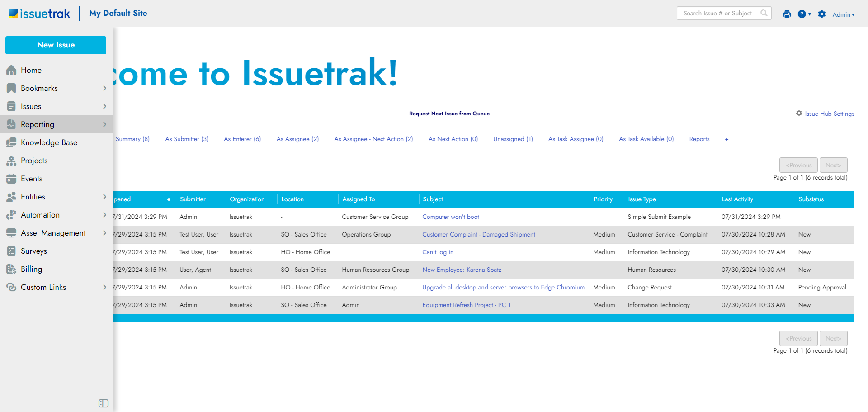Open the As Assignee - Next Action tab
Image resolution: width=868 pixels, height=412 pixels.
373,139
